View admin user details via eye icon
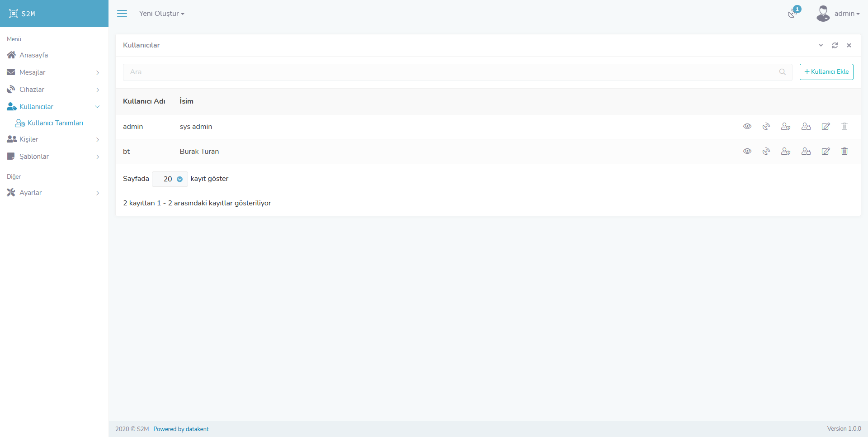The height and width of the screenshot is (437, 868). coord(747,127)
